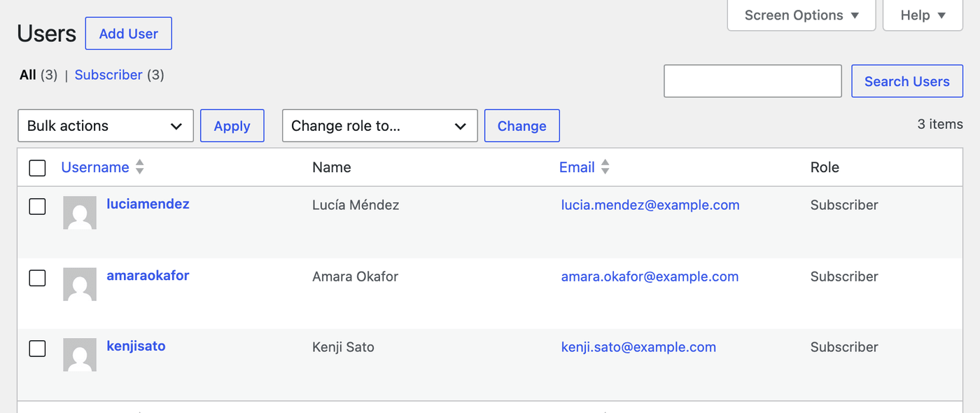Open the Screen Options panel

(801, 15)
